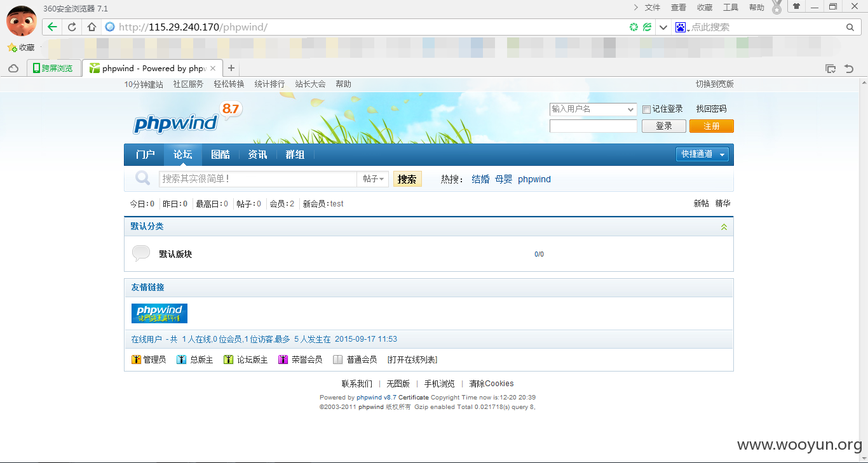Click the 普通会员 legend icon
868x463 pixels.
point(338,359)
